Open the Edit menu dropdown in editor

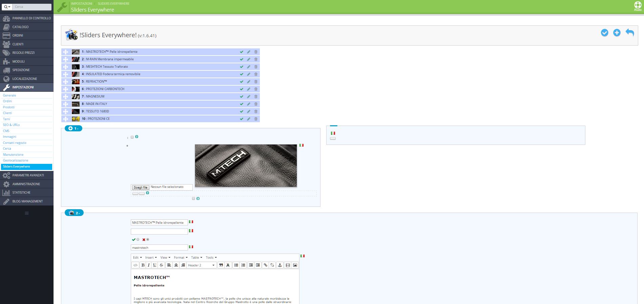(138, 258)
